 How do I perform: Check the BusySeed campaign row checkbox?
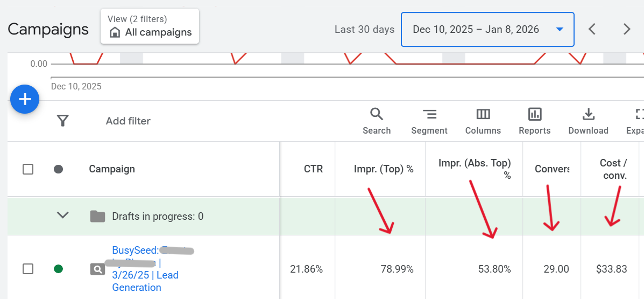click(x=28, y=269)
